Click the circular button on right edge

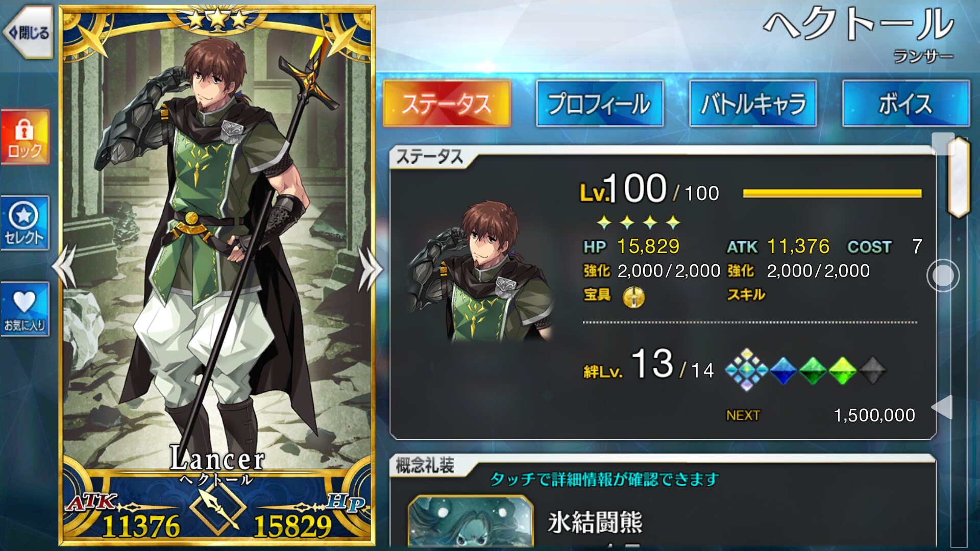tap(943, 275)
